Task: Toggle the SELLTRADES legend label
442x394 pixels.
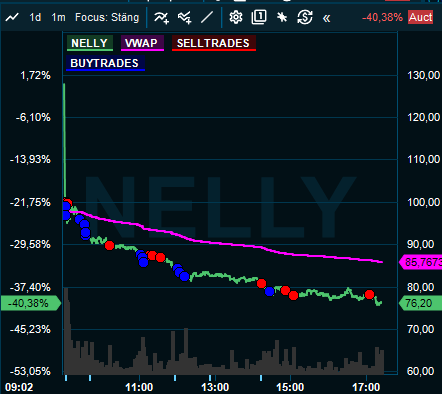Action: point(214,43)
